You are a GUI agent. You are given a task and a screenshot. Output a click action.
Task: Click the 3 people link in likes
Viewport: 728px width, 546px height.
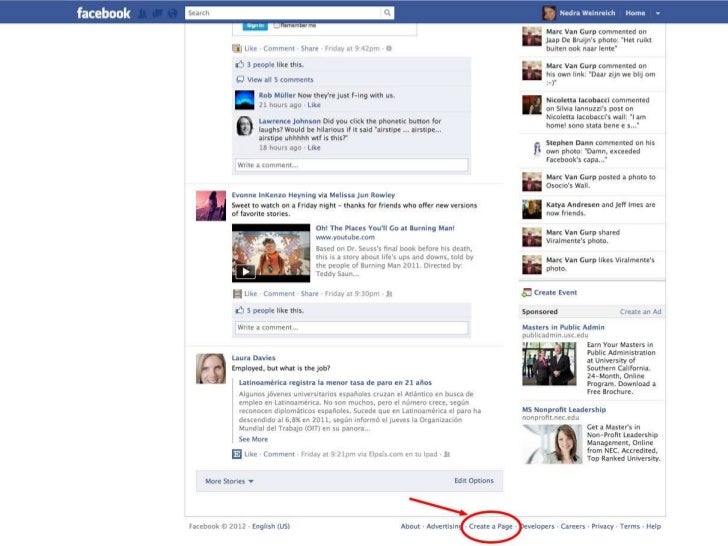[x=260, y=65]
